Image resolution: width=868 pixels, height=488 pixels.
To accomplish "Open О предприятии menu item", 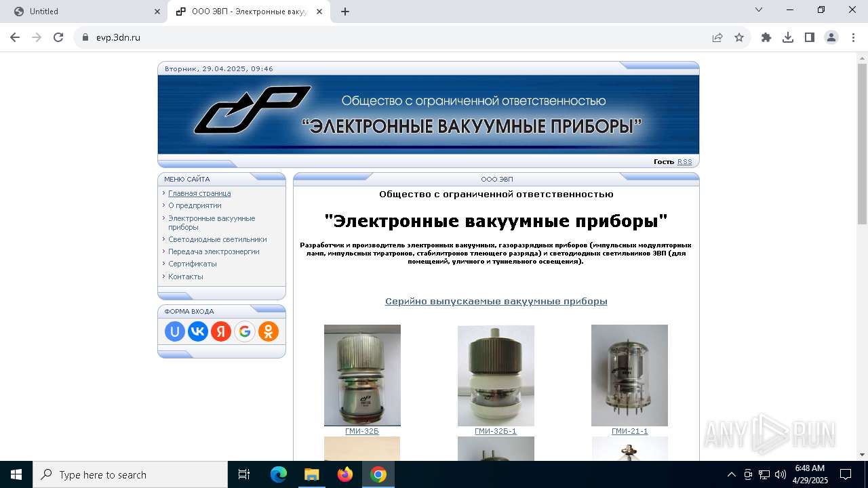I will coord(195,205).
